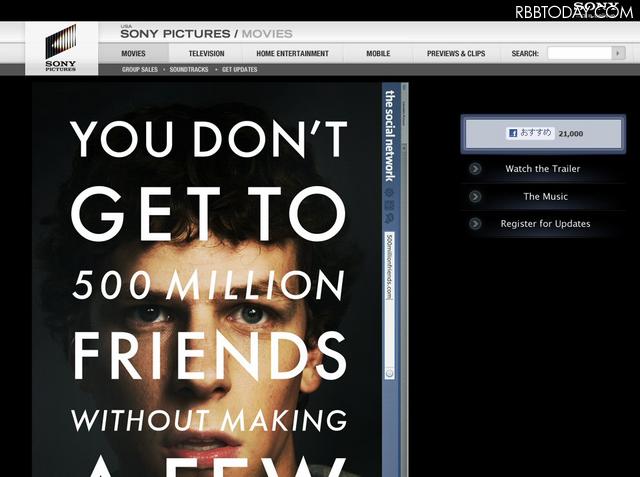Click the search input field
This screenshot has width=640, height=477.
click(x=579, y=53)
